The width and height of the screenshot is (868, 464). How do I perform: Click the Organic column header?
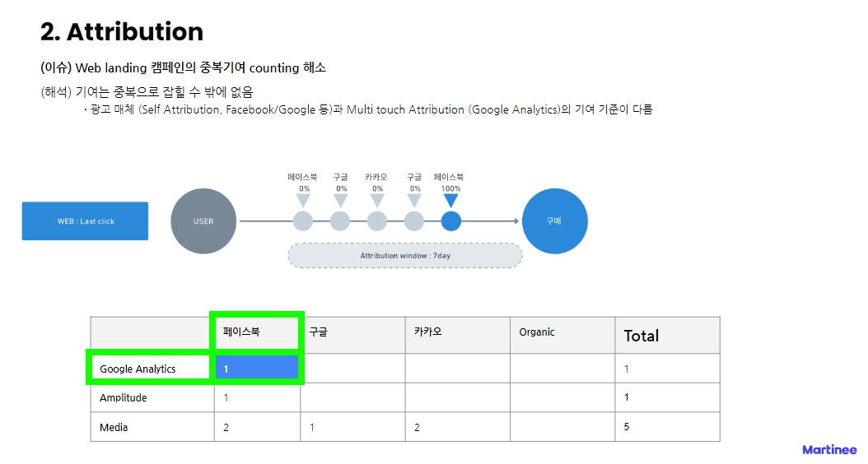coord(562,335)
